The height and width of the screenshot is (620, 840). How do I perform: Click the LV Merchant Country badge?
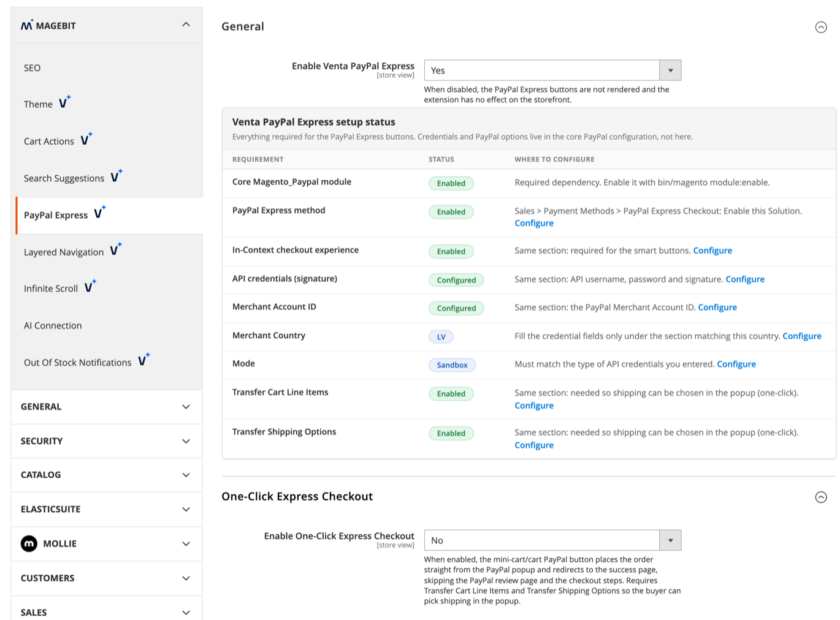click(441, 337)
